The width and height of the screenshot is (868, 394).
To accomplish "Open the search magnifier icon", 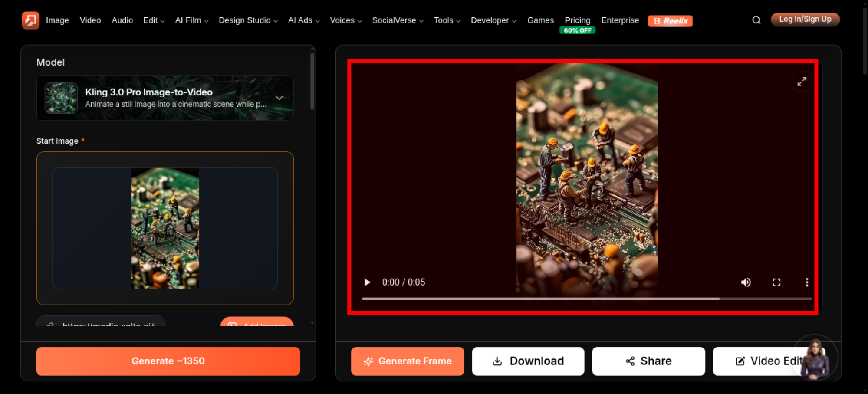I will click(x=756, y=20).
